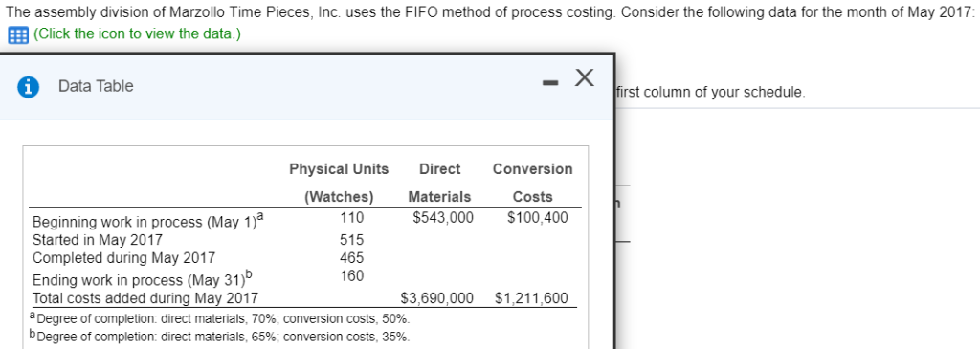
Task: Click the $3,690,000 direct materials added value
Action: 436,298
